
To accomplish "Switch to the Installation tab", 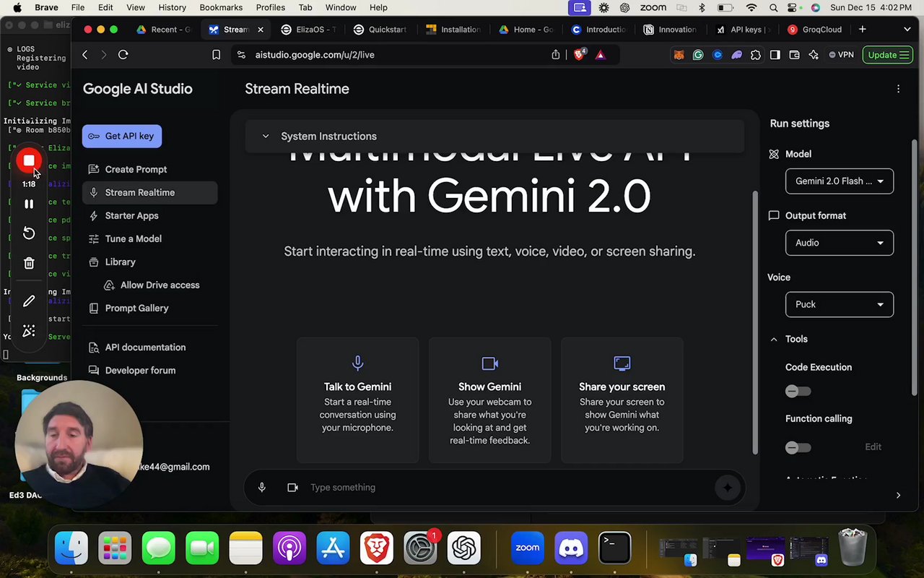I will [x=453, y=30].
